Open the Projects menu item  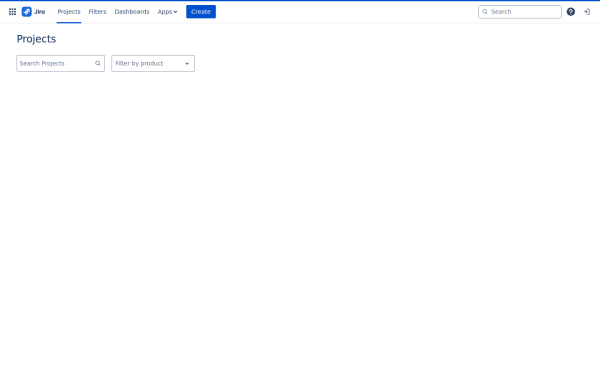tap(69, 12)
